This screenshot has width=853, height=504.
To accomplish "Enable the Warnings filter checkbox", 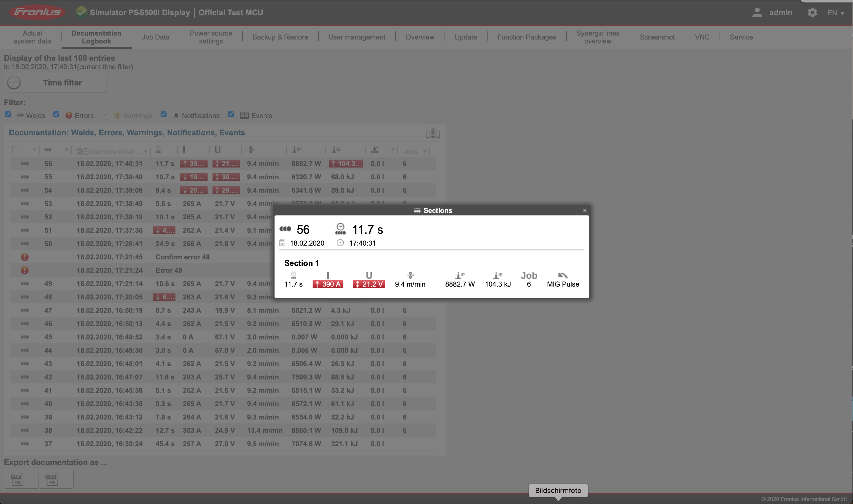I will 105,114.
